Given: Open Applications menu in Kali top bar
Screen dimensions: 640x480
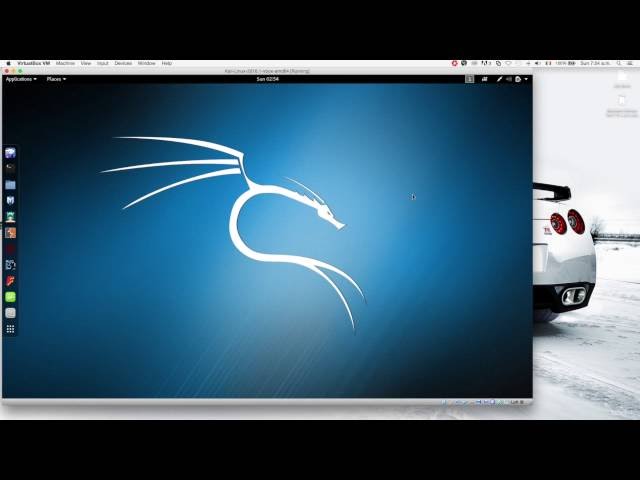Looking at the screenshot, I should pyautogui.click(x=21, y=79).
